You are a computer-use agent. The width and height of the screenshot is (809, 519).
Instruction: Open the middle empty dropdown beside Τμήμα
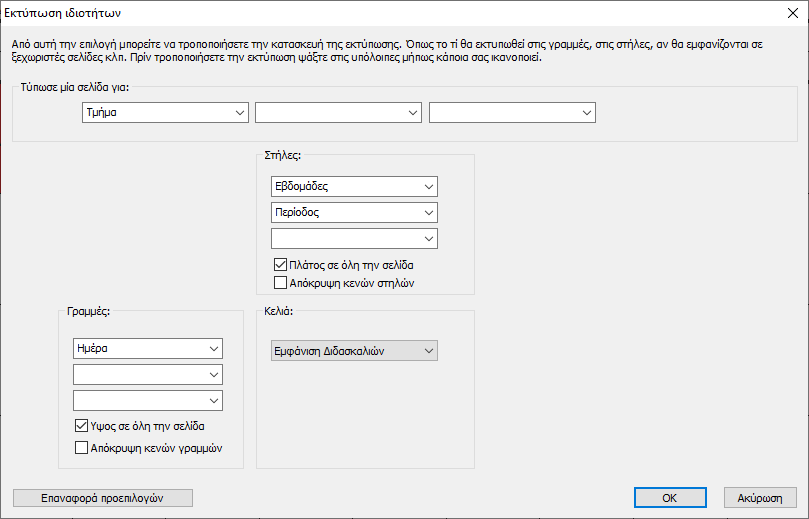pos(338,113)
